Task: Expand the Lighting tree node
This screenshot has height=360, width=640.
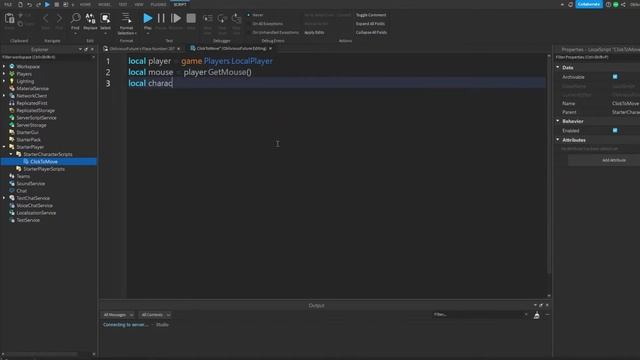Action: (x=4, y=81)
